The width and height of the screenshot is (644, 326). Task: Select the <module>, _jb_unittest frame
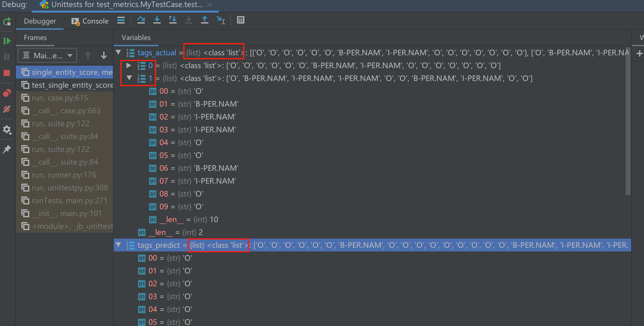65,226
